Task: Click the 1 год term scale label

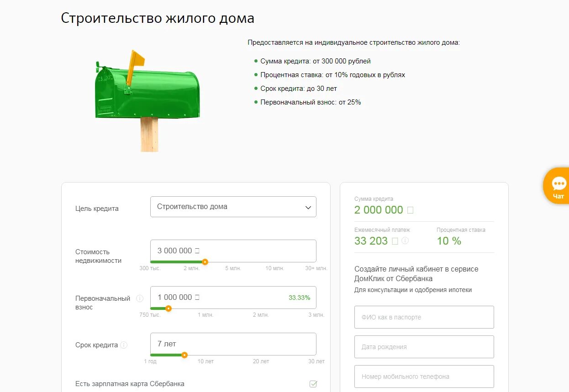Action: click(150, 361)
